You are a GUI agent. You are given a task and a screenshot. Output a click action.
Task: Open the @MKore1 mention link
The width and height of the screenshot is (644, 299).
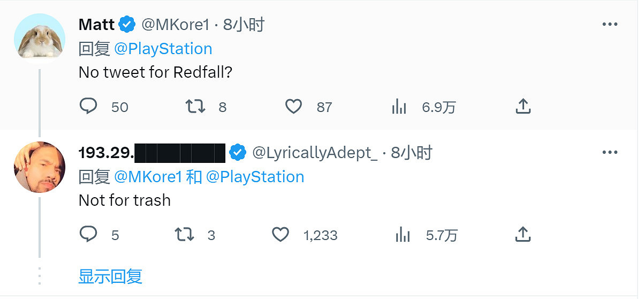[147, 177]
